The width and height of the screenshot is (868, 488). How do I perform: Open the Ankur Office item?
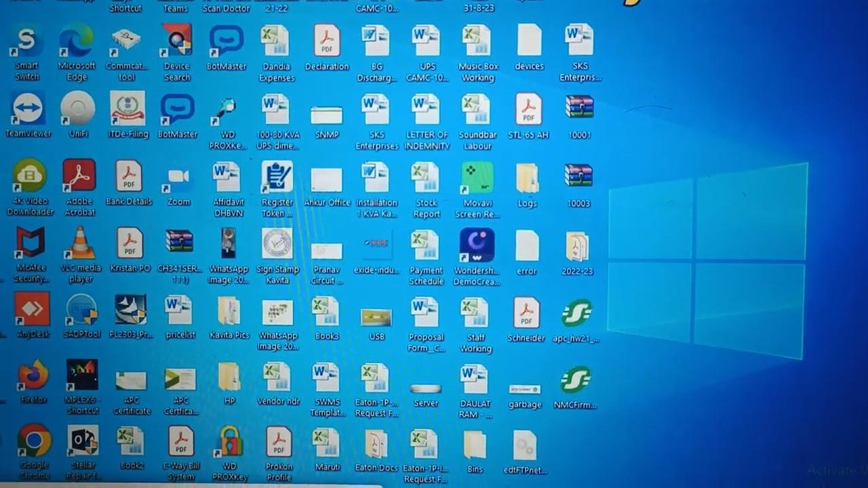click(326, 180)
